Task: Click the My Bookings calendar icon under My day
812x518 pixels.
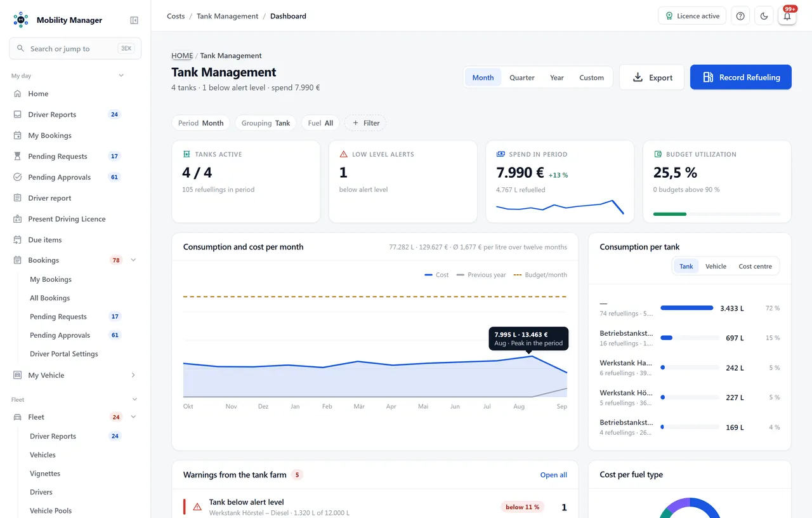Action: (x=17, y=135)
